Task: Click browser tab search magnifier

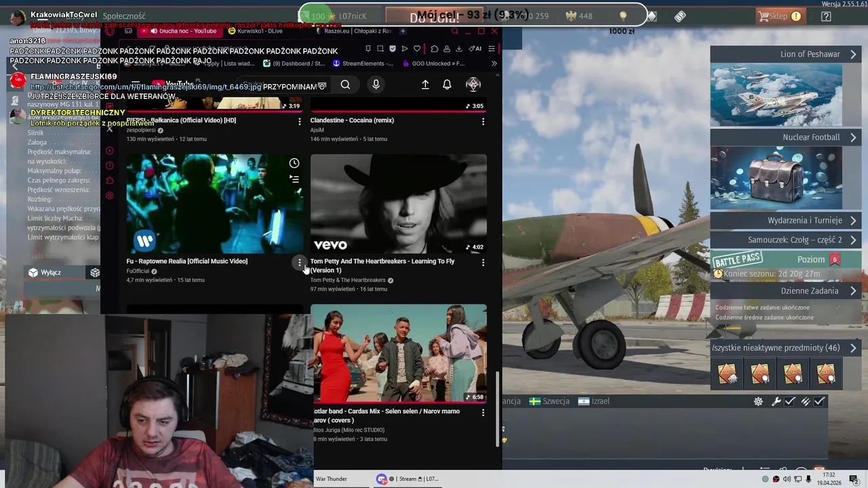Action: (455, 31)
